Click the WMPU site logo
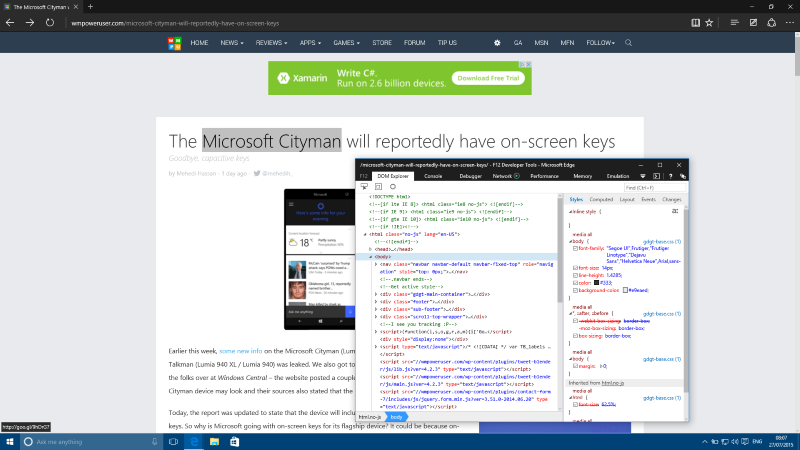The image size is (800, 450). point(174,43)
